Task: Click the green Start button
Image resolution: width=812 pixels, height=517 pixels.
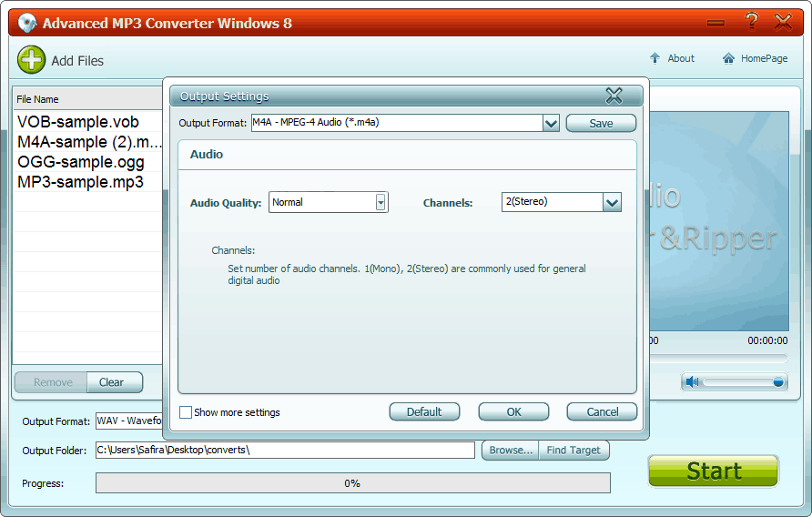Action: tap(714, 471)
